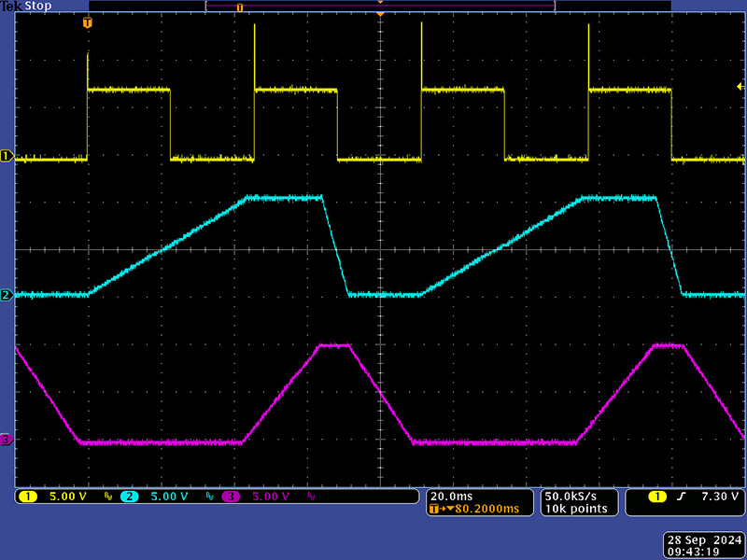The image size is (747, 560).
Task: Select the cyan channel 2 badge
Action: point(129,497)
